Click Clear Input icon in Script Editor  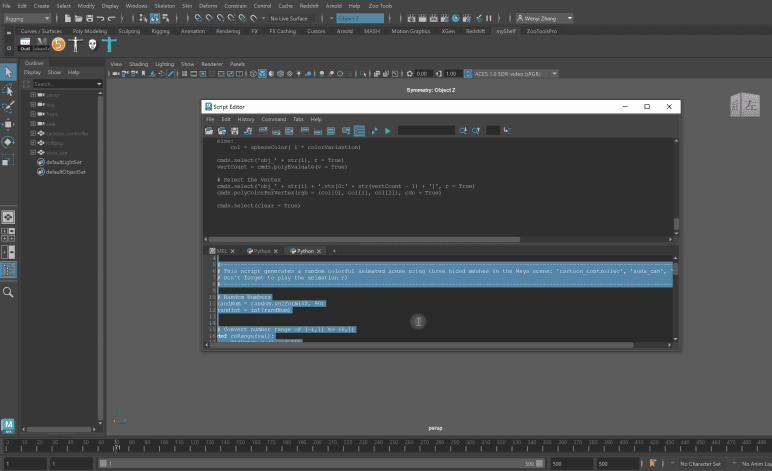pyautogui.click(x=276, y=130)
